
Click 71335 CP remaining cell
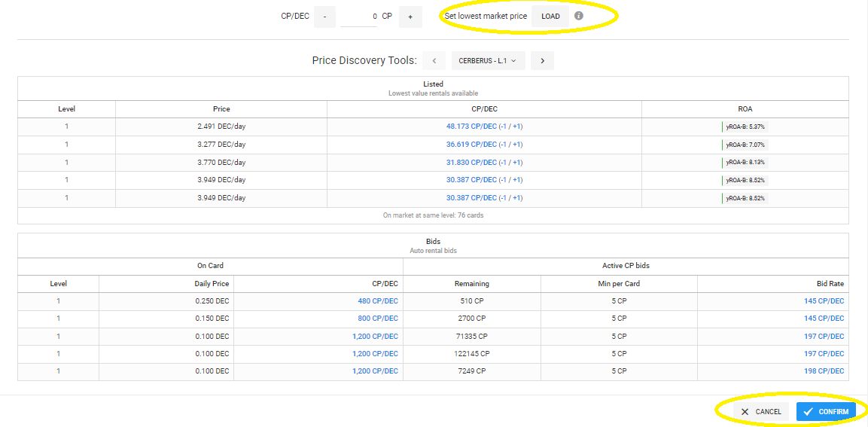coord(472,336)
